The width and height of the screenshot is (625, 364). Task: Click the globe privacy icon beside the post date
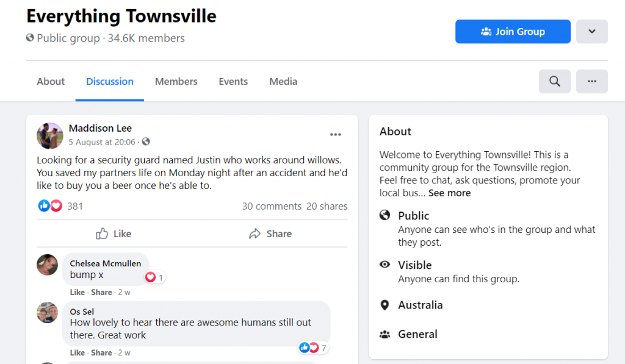pyautogui.click(x=146, y=142)
